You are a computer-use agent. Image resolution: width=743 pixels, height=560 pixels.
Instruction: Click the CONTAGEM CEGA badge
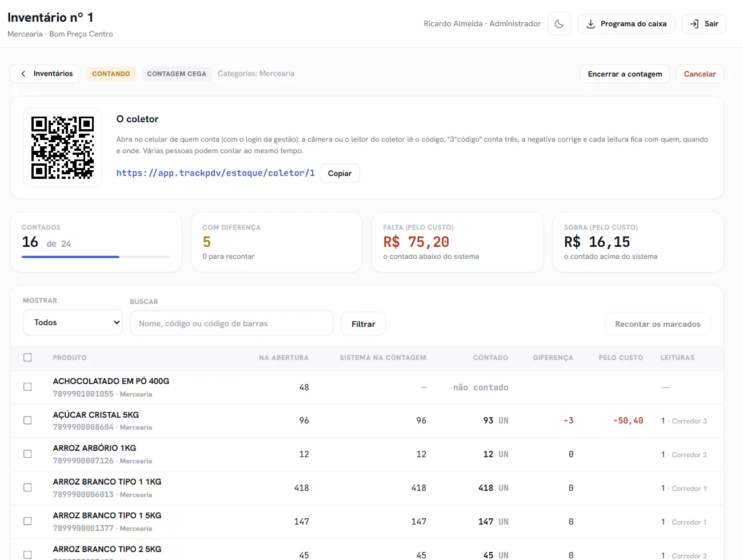(x=177, y=74)
